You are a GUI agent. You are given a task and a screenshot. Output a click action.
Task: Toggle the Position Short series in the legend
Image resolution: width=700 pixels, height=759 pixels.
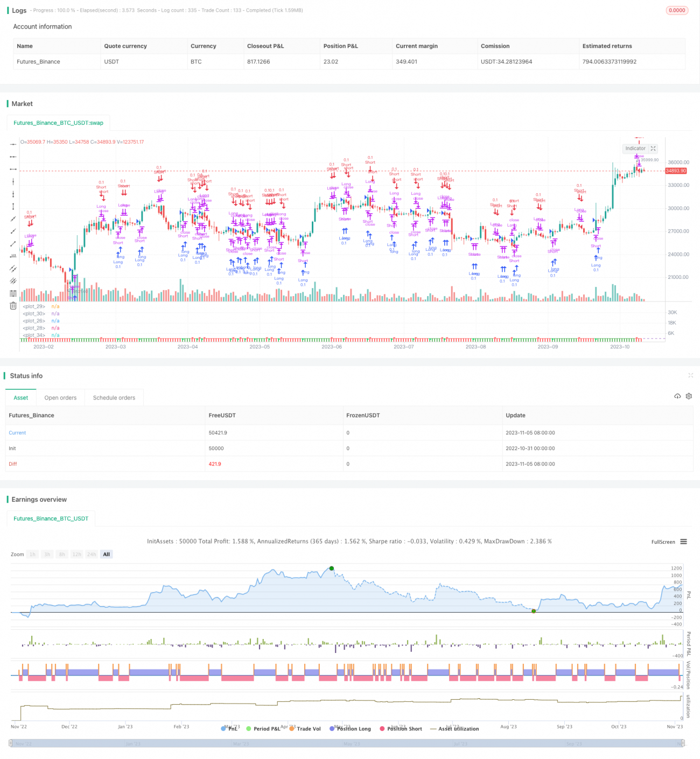tap(401, 729)
